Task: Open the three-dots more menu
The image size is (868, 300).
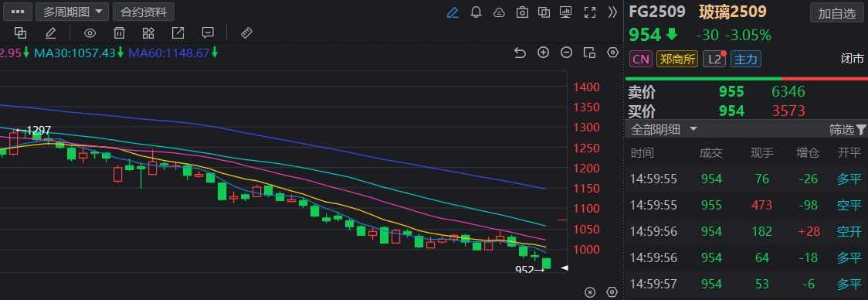Action: coord(18,11)
